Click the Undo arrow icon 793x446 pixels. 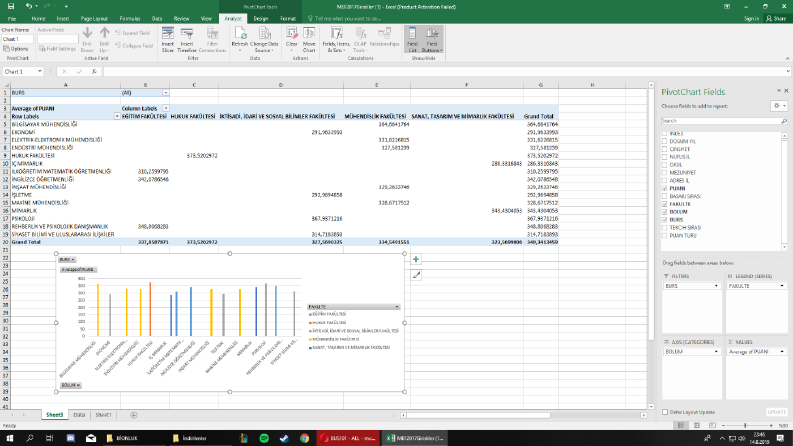pyautogui.click(x=29, y=7)
